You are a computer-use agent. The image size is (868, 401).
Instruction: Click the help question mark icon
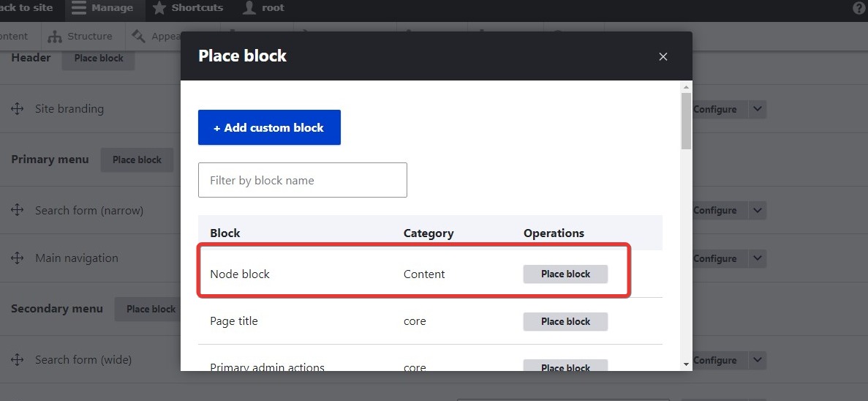point(859,8)
